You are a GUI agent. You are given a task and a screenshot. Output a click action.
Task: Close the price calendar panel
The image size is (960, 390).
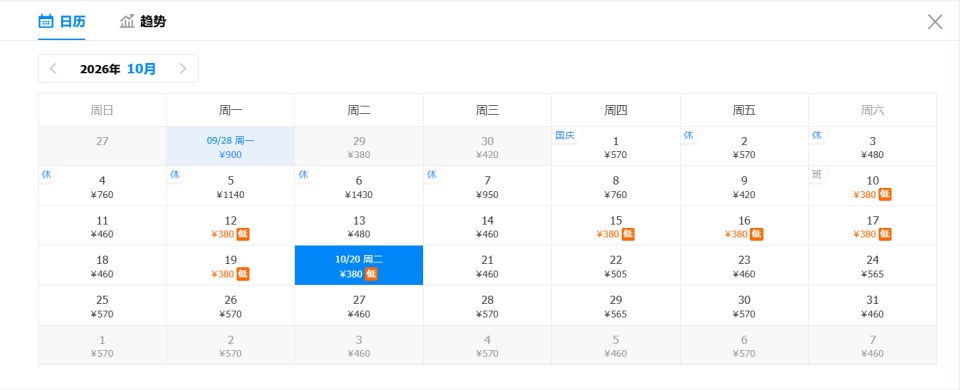point(935,22)
